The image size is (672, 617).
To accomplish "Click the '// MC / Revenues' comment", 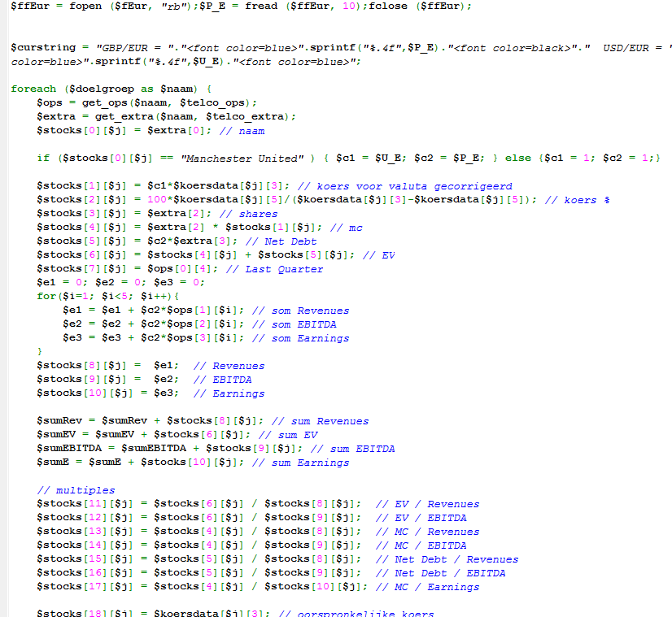I will (x=428, y=532).
